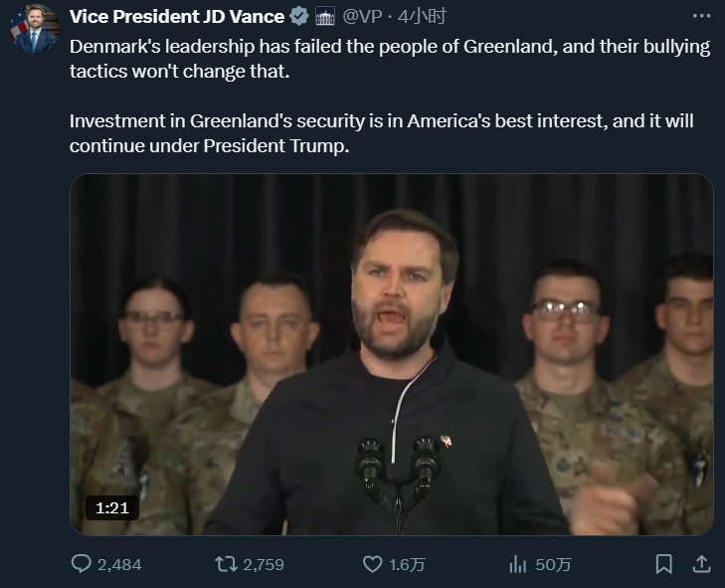Click the 2,484 replies count
This screenshot has height=588, width=725.
pos(120,564)
